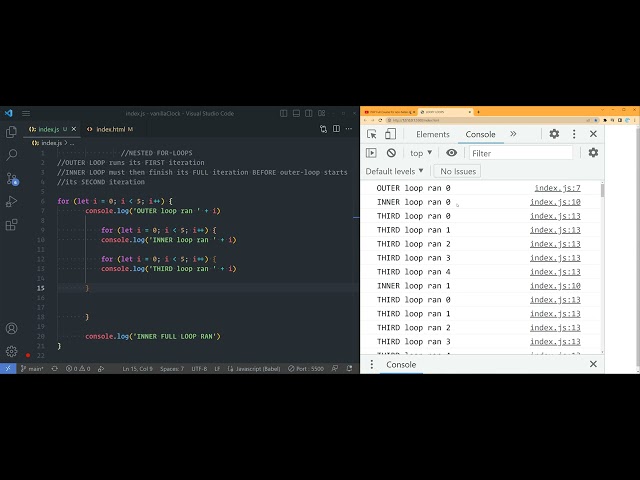Open index.js:10 link for INNER loop ran 1
Viewport: 640px width, 480px height.
(555, 286)
